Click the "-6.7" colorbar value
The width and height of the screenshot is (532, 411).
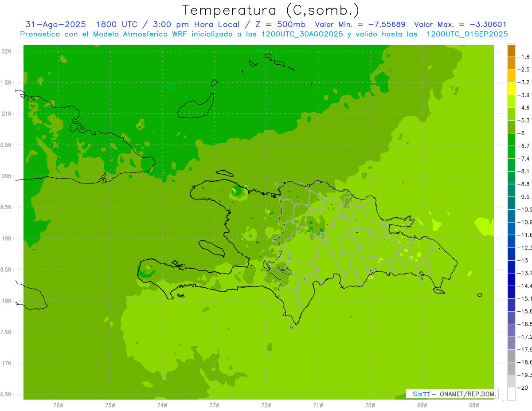524,146
